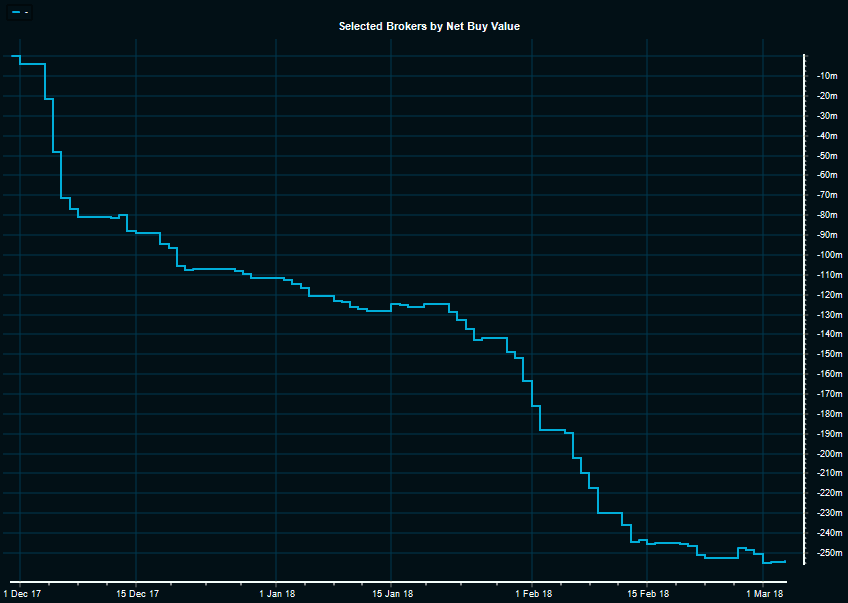The image size is (848, 603).
Task: Toggle the blue series legend entry
Action: [20, 11]
